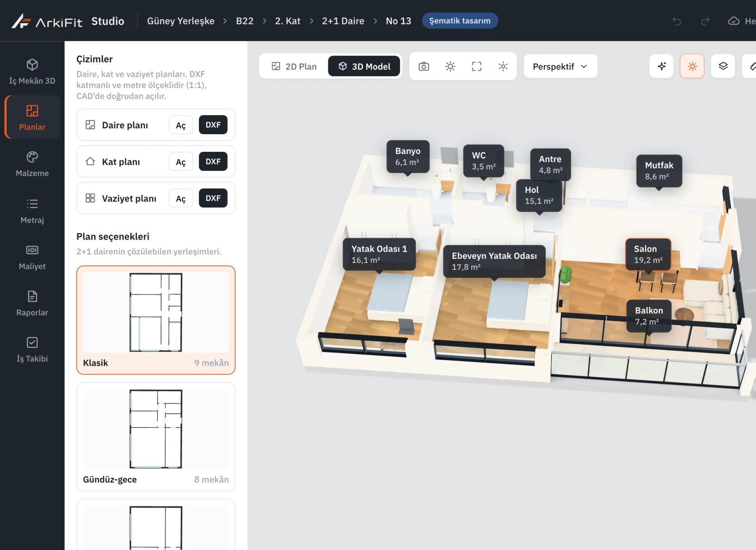Click the fullscreen frame icon
This screenshot has width=756, height=550.
[477, 66]
